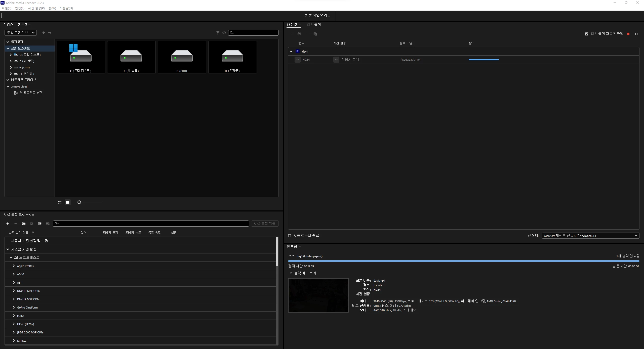Expand the HEVC (H.265) preset group

(x=14, y=324)
